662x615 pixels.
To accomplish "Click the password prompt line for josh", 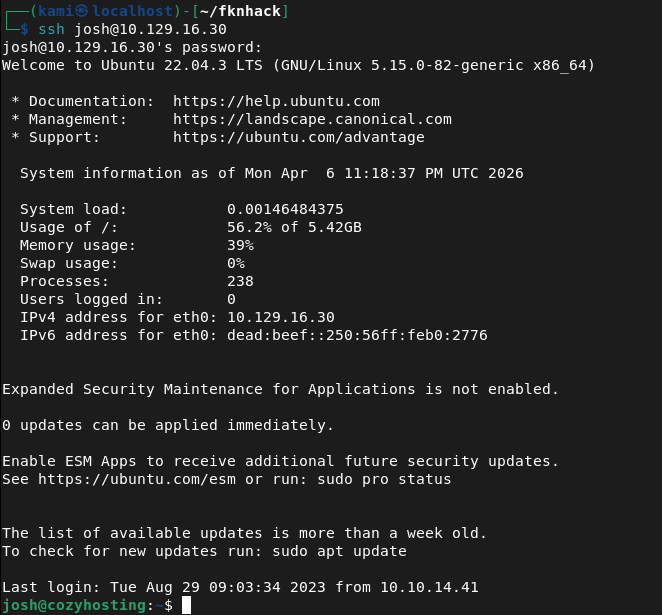I will click(x=132, y=47).
